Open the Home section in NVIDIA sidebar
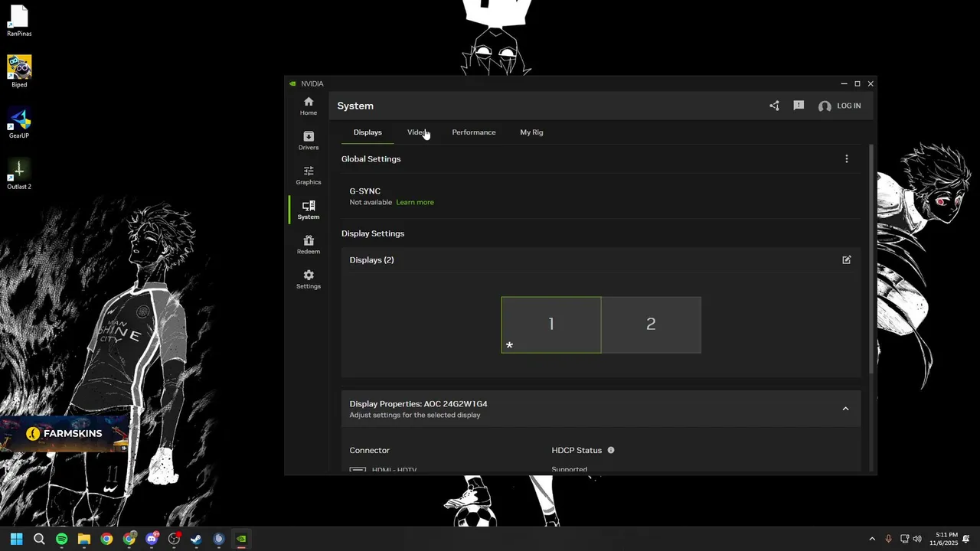Image resolution: width=980 pixels, height=551 pixels. pos(309,106)
